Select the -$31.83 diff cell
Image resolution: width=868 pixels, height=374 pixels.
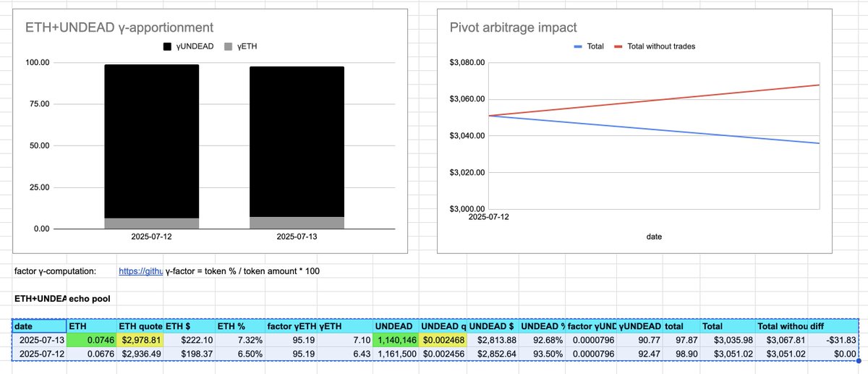click(833, 341)
